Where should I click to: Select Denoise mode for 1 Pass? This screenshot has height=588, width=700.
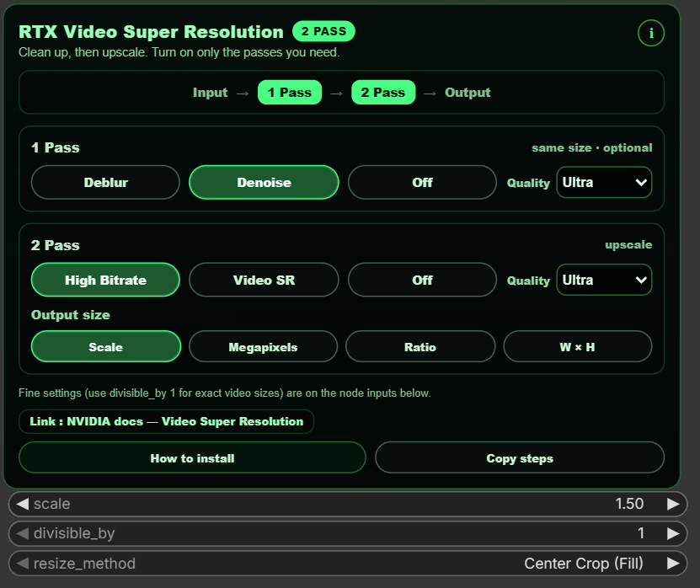[x=264, y=182]
